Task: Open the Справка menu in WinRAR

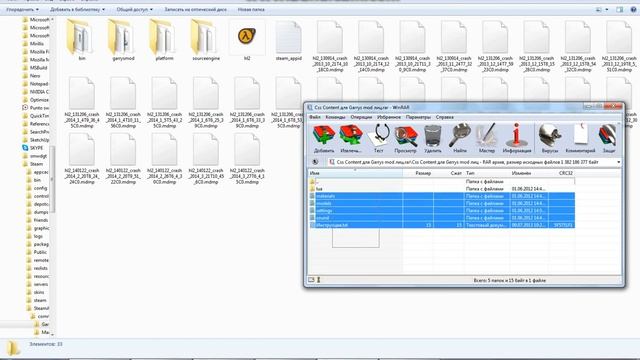Action: (x=444, y=117)
